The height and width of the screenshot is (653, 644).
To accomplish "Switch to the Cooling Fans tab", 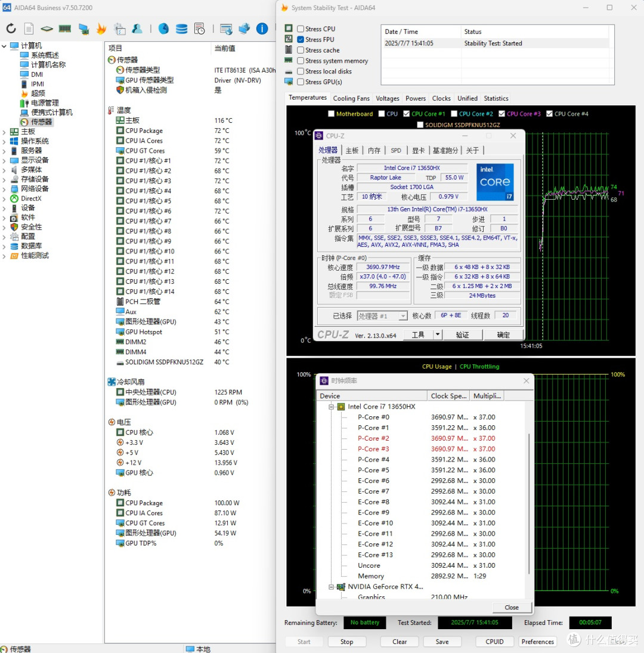I will click(x=351, y=98).
